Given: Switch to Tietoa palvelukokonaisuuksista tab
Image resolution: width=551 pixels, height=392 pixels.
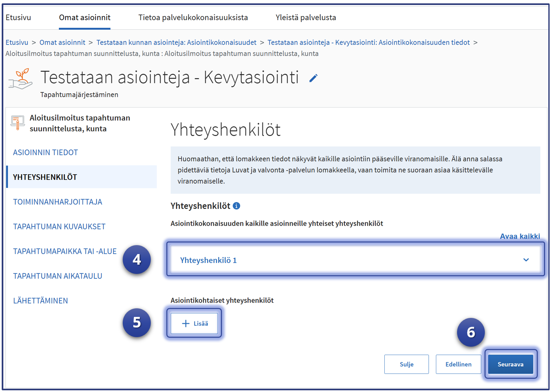Looking at the screenshot, I should 193,18.
